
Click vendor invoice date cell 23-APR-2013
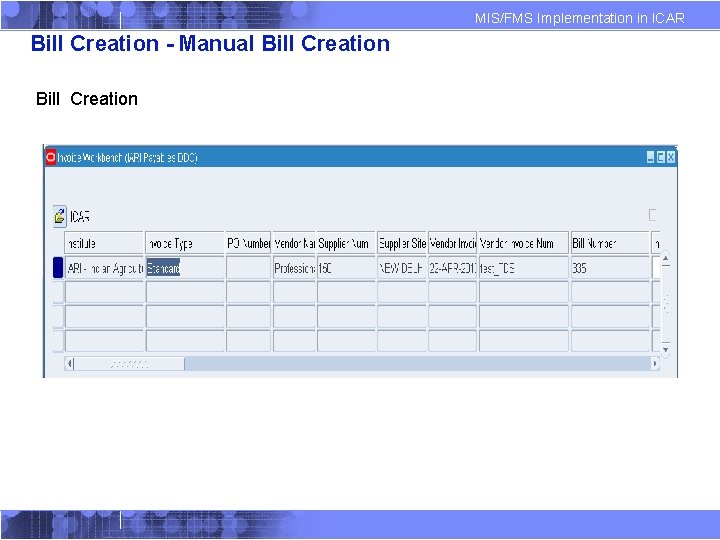453,268
